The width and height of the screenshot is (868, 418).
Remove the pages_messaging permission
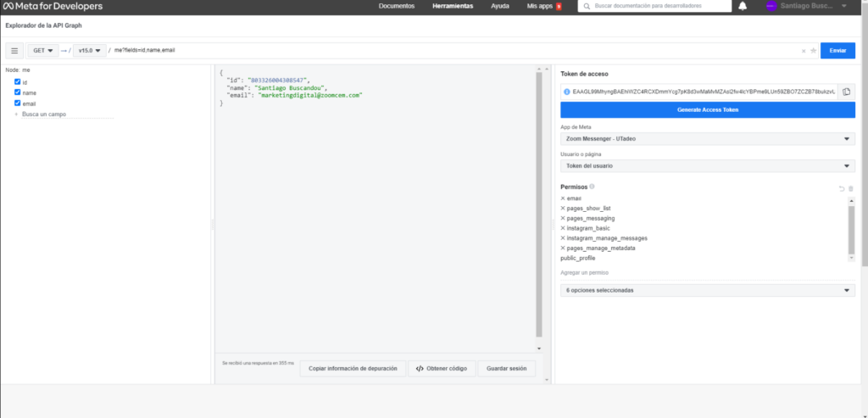(x=563, y=218)
